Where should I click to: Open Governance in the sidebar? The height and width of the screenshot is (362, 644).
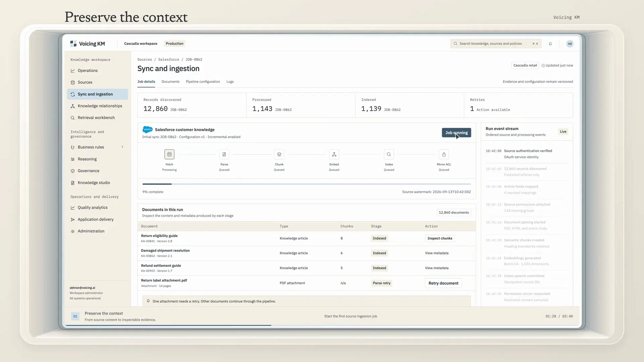click(97, 171)
